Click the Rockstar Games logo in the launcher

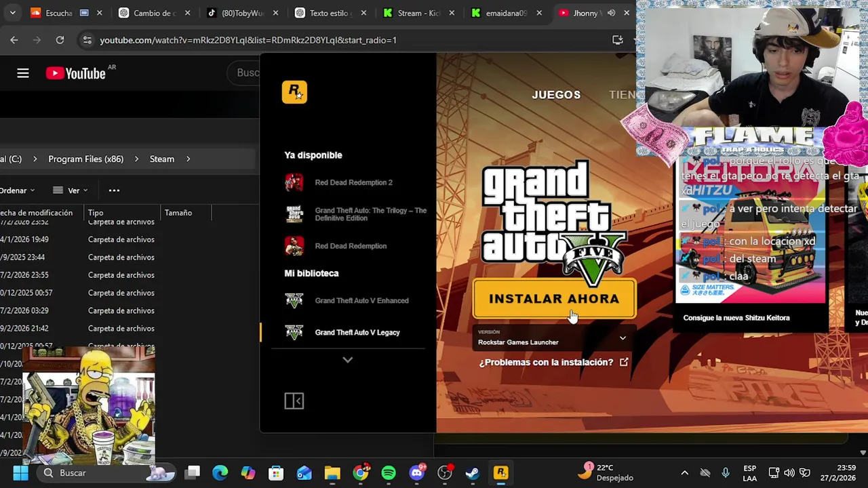point(294,92)
